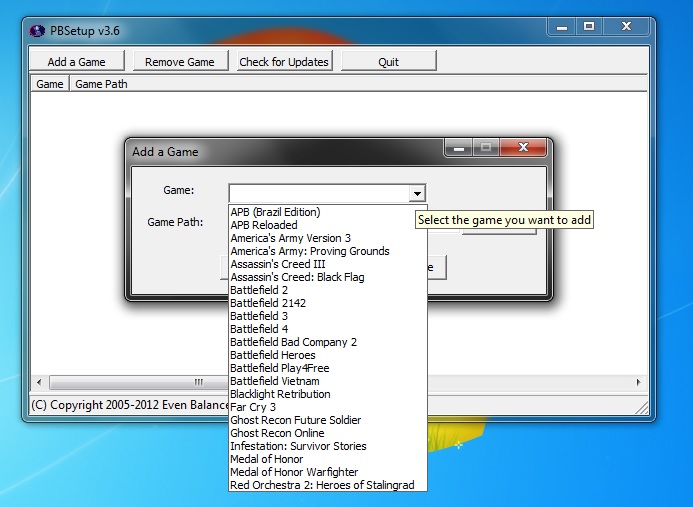The height and width of the screenshot is (507, 693).
Task: Choose Ghost Recon Future Soldier
Action: click(327, 420)
